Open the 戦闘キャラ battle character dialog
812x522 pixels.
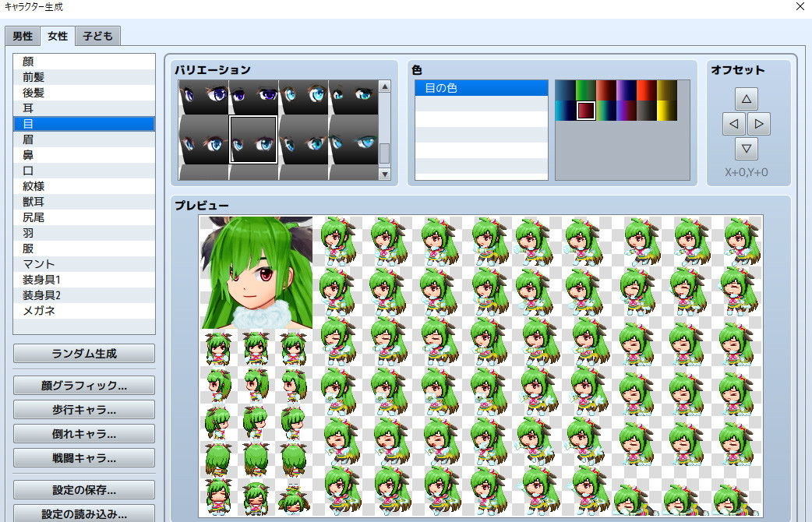tap(83, 458)
